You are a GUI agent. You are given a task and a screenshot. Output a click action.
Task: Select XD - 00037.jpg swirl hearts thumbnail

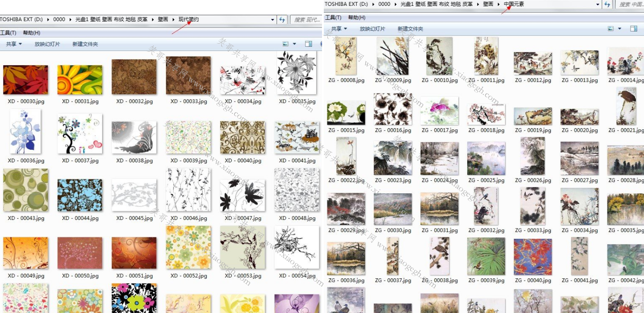(x=80, y=134)
